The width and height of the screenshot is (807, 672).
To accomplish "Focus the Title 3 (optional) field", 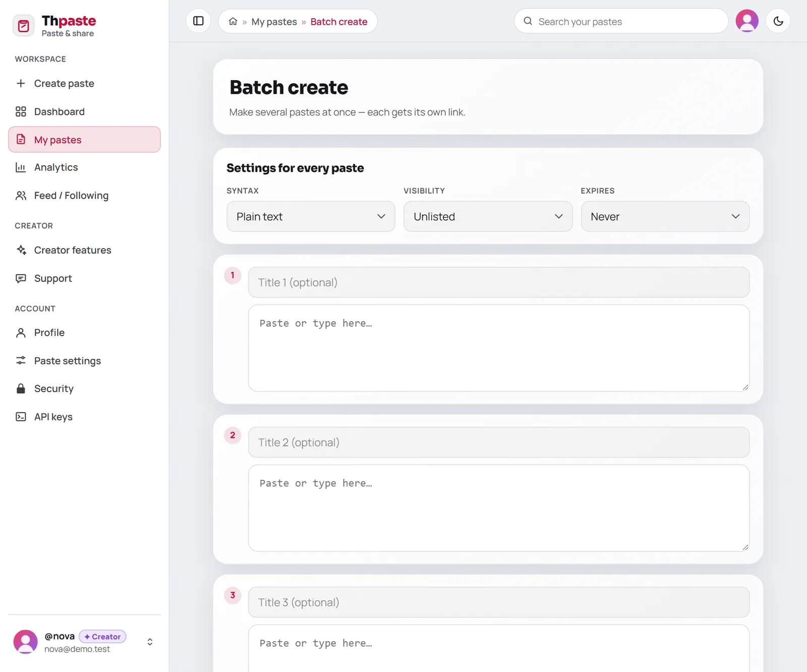I will point(499,602).
